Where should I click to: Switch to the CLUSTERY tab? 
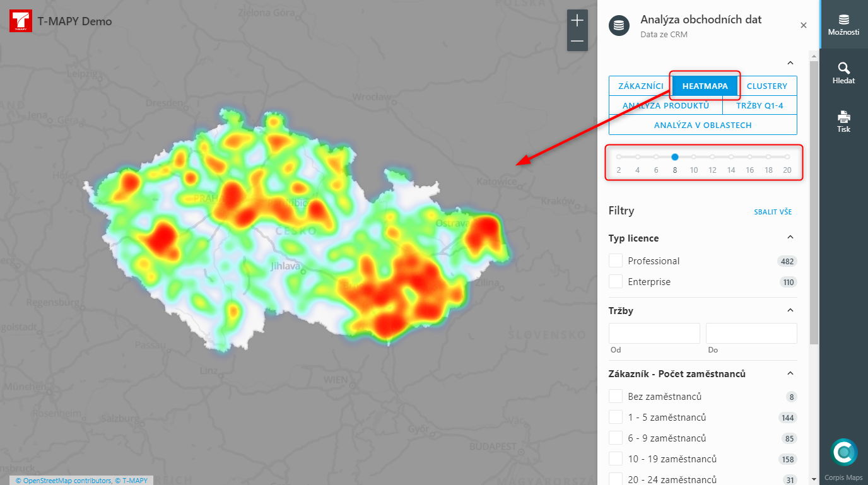pos(767,86)
